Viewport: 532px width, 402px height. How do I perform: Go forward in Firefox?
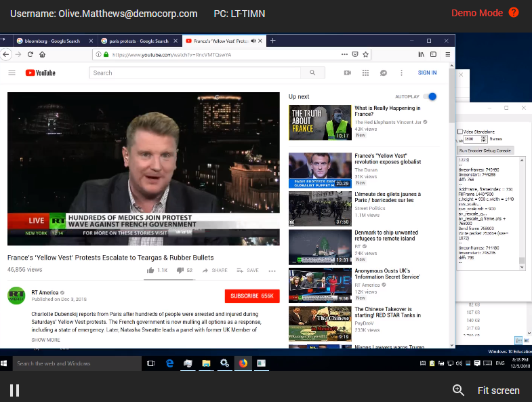pos(18,54)
